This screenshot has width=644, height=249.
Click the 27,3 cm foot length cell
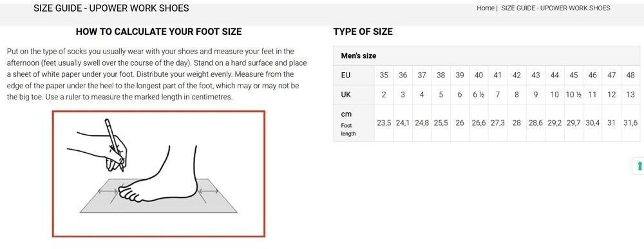(x=497, y=123)
